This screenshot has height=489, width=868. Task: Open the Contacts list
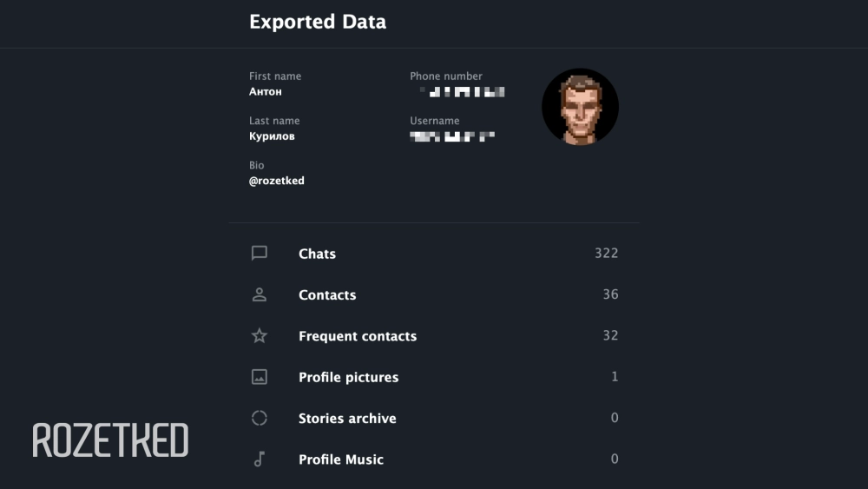click(x=327, y=295)
